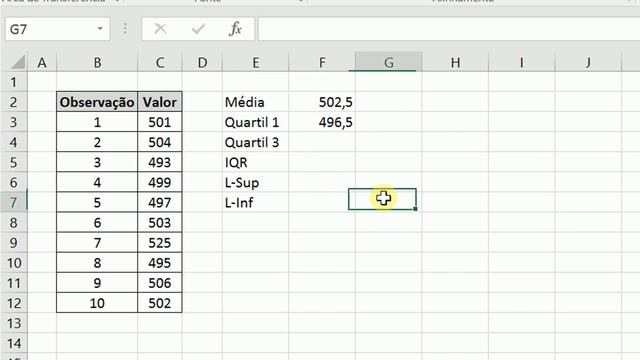Click observation number 7 cell
Viewport: 640px width, 360px height.
click(x=97, y=243)
